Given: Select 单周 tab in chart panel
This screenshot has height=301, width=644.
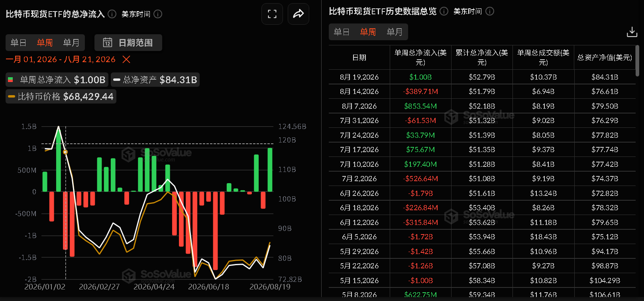Looking at the screenshot, I should click(x=45, y=43).
